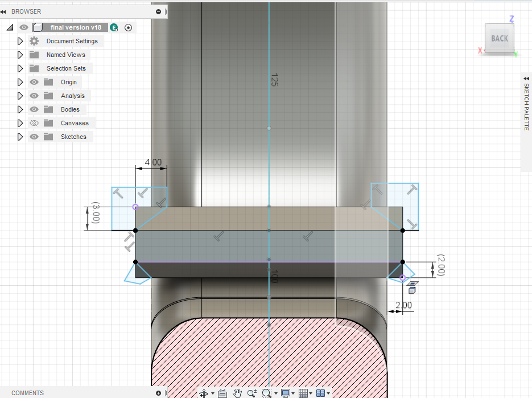
Task: Select the 4.00 dimension value
Action: pos(154,162)
